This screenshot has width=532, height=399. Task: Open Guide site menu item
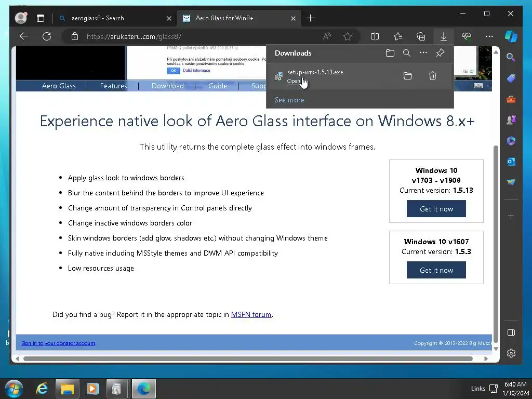pyautogui.click(x=218, y=86)
